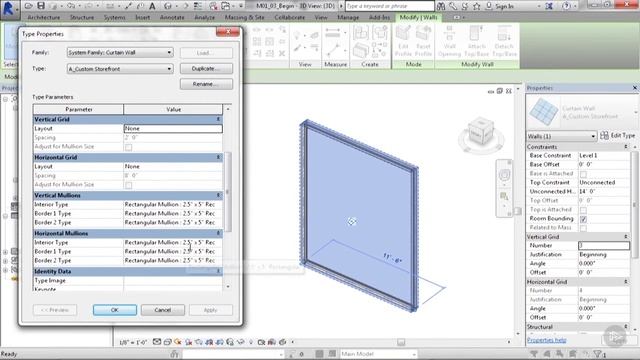Viewport: 640px width, 360px height.
Task: Click the Rename button
Action: (206, 84)
